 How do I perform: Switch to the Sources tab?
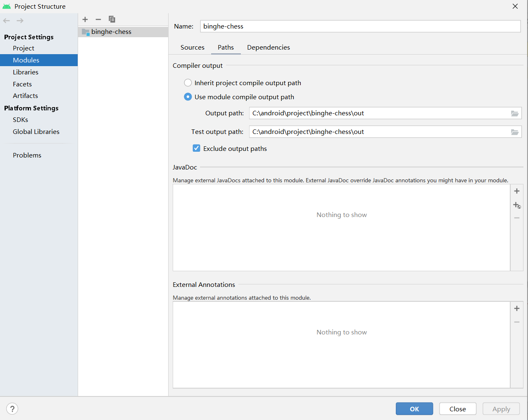click(x=193, y=48)
